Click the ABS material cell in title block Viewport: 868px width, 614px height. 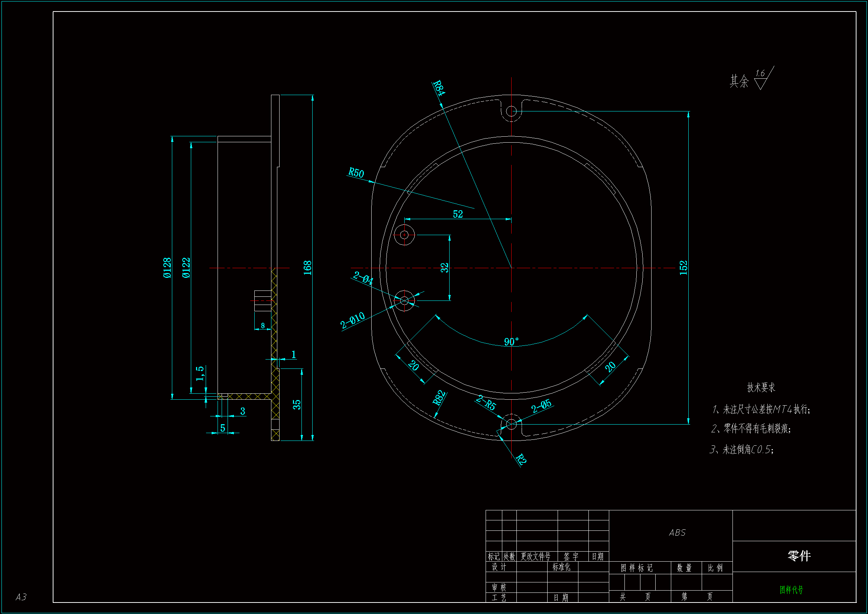pyautogui.click(x=677, y=533)
